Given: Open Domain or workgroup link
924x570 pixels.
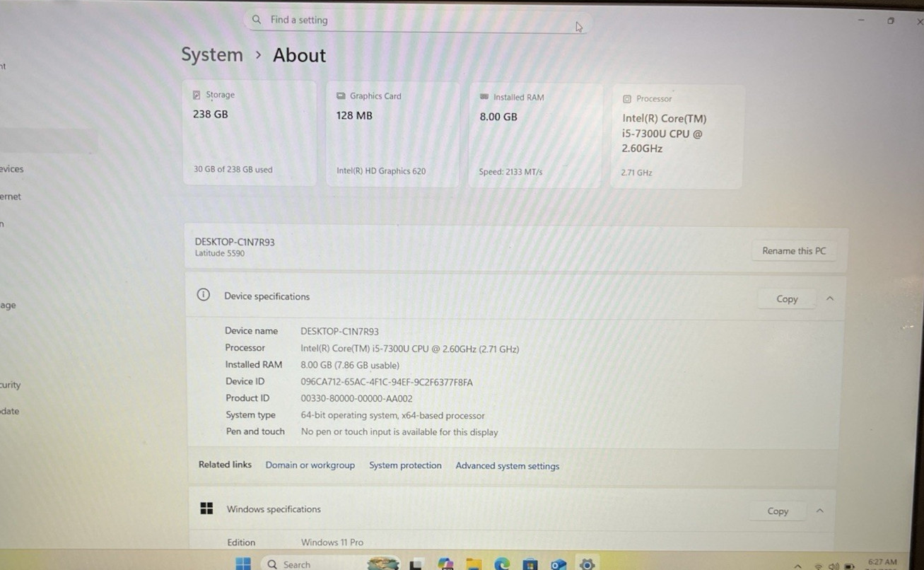Looking at the screenshot, I should (310, 465).
